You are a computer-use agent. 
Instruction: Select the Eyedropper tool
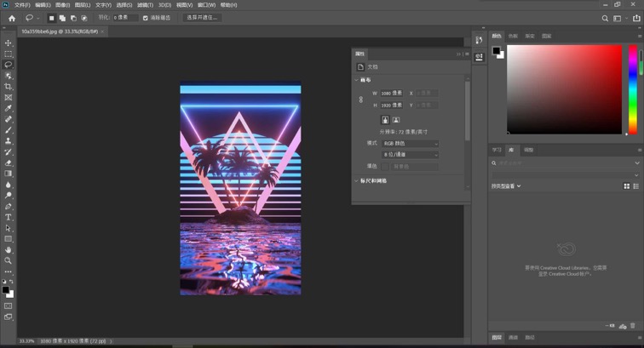tap(8, 108)
